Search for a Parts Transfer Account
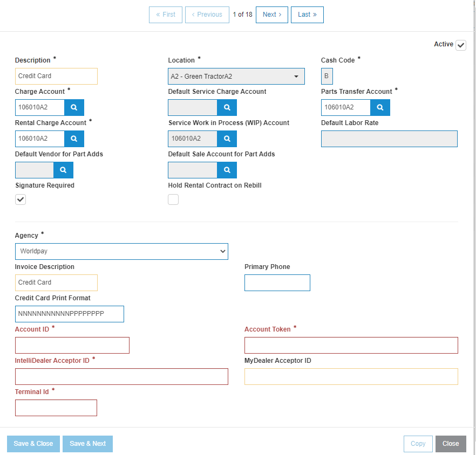Viewport: 476px width, 455px height. click(380, 107)
